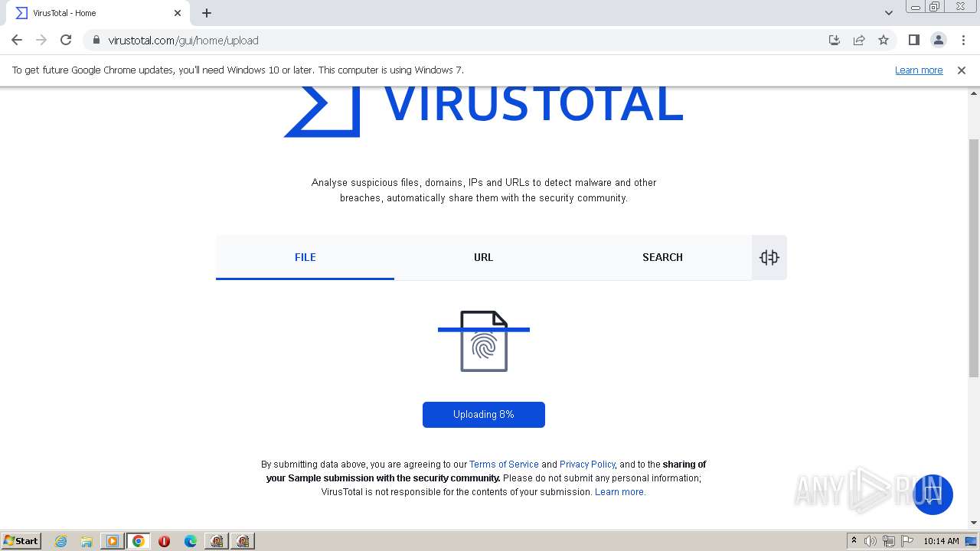
Task: Open the Terms of Service link
Action: point(504,464)
